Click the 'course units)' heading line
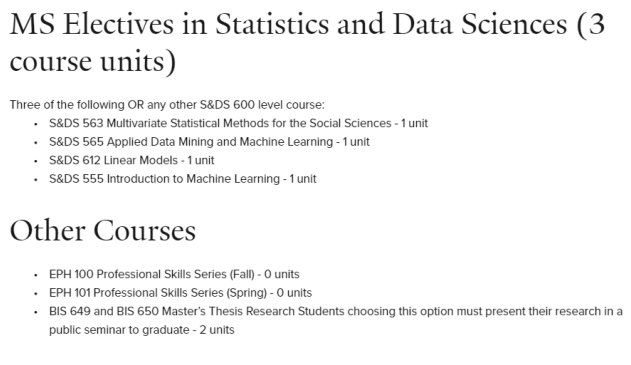Viewport: 631px width, 365px height. [x=93, y=61]
